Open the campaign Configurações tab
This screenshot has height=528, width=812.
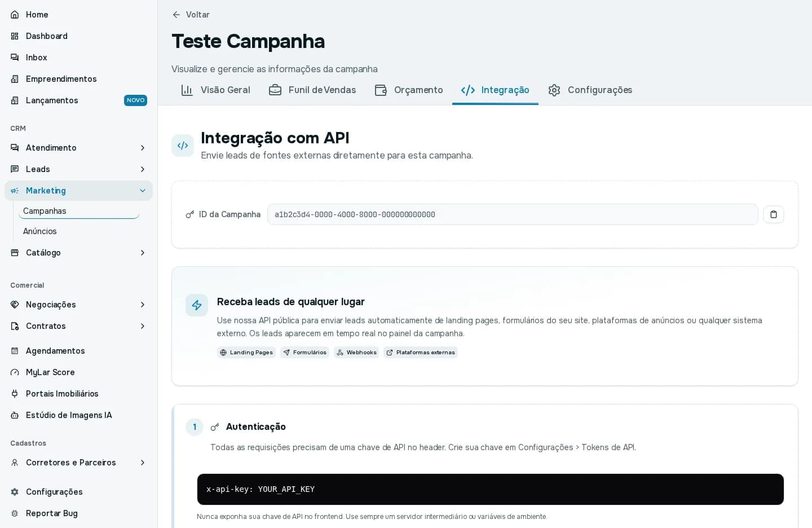pos(590,90)
